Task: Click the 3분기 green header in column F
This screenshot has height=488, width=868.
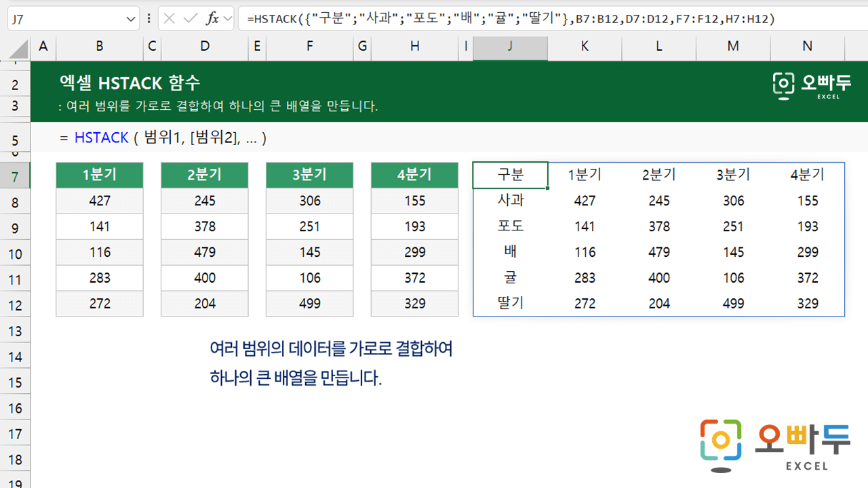Action: tap(310, 175)
